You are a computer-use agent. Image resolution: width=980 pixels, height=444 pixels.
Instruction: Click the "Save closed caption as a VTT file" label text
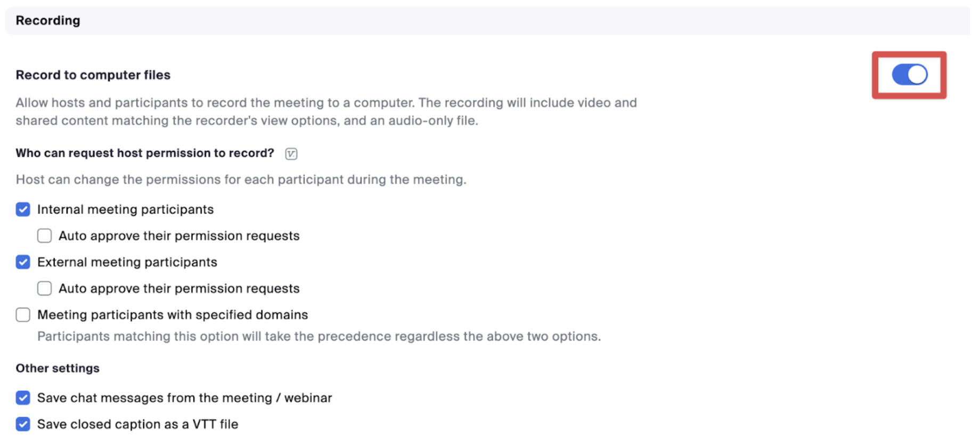pos(137,424)
